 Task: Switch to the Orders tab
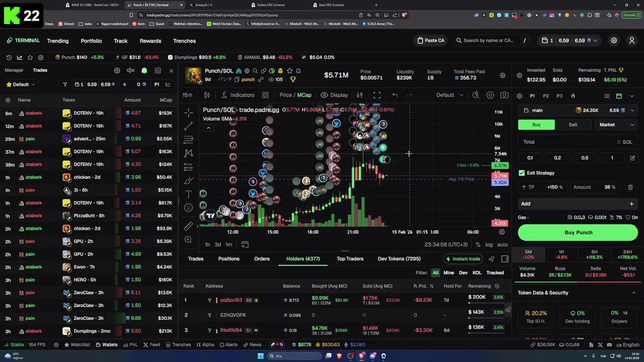262,259
